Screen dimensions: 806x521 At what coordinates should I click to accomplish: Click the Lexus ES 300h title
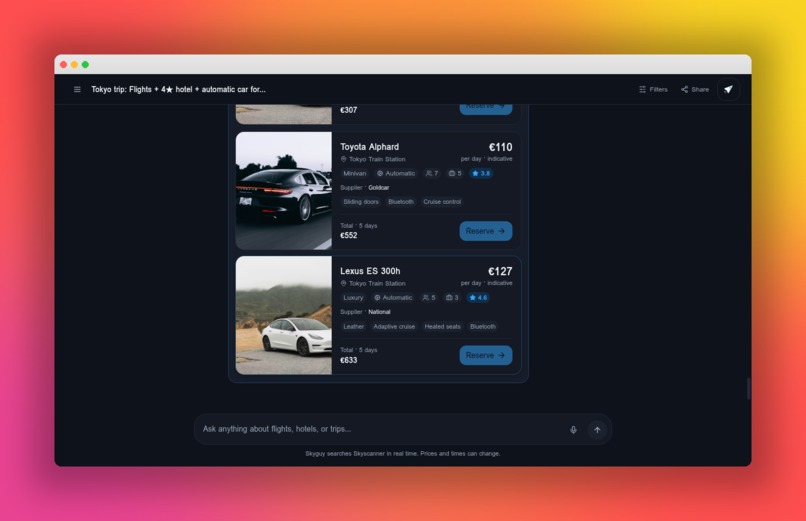coord(370,271)
